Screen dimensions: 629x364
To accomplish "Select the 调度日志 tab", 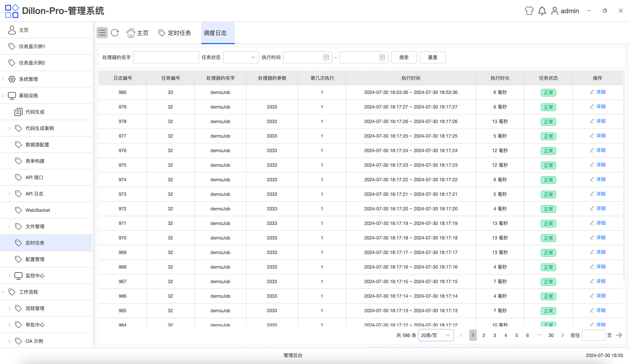I will [218, 33].
